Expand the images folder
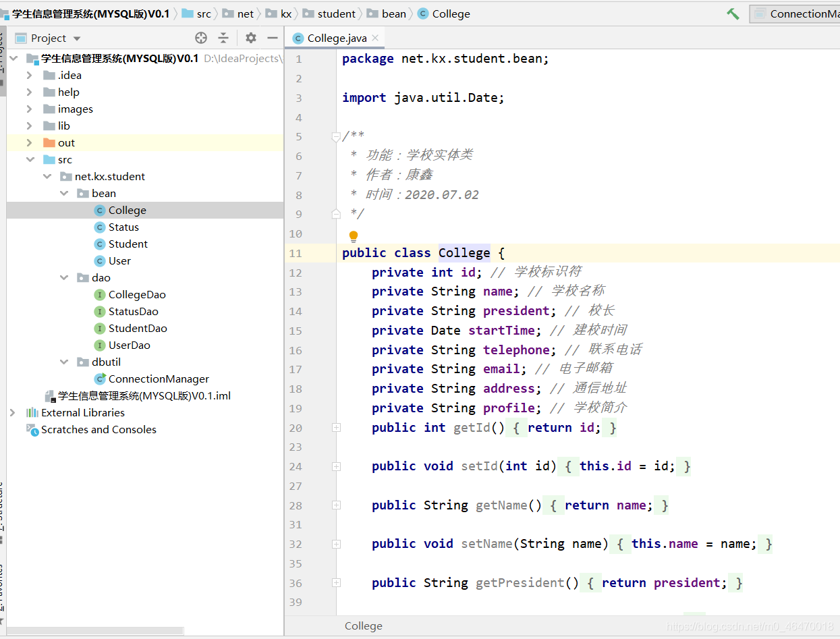The width and height of the screenshot is (840, 639). click(29, 109)
